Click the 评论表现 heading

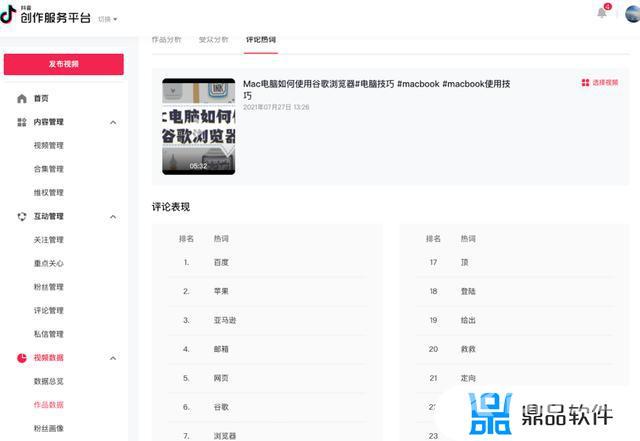171,207
